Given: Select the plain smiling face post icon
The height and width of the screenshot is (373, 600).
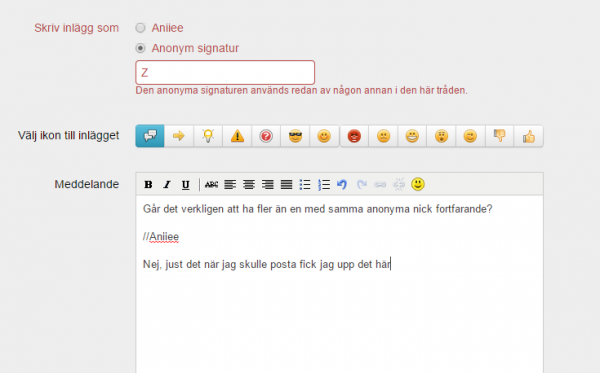Looking at the screenshot, I should point(324,136).
